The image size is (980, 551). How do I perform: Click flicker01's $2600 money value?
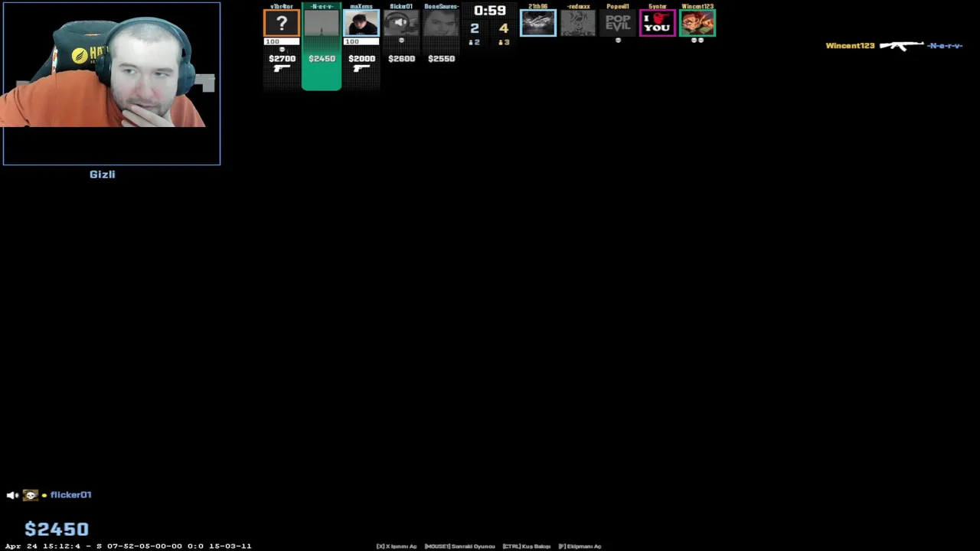(401, 58)
